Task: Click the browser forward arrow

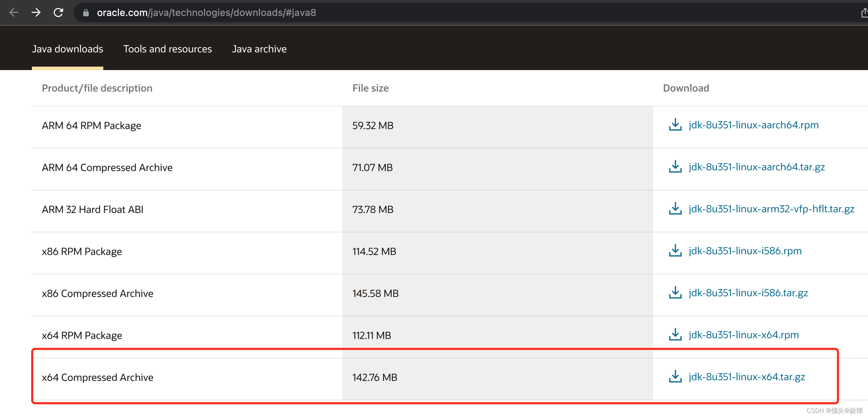Action: pyautogui.click(x=36, y=13)
